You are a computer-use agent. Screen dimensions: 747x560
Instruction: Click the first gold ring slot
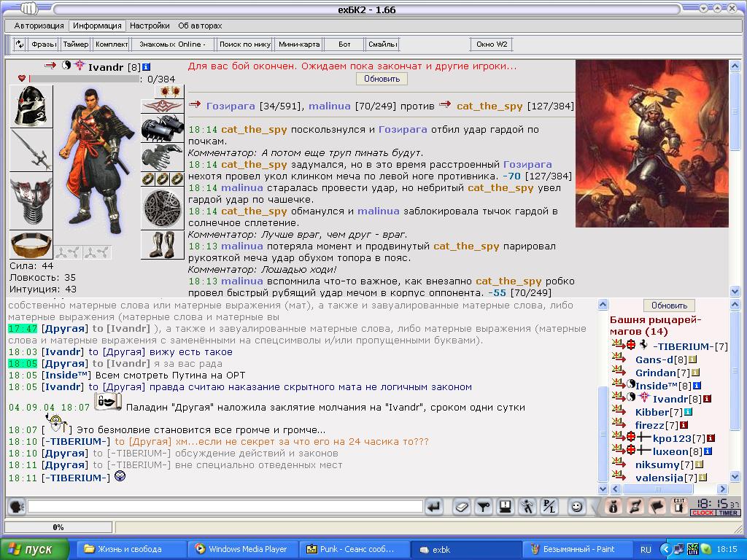[x=148, y=179]
